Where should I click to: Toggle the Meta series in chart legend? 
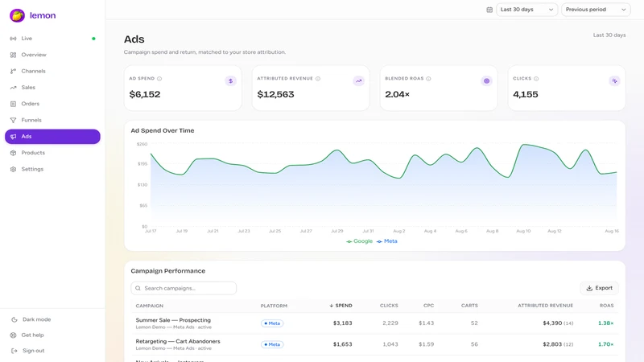[387, 241]
